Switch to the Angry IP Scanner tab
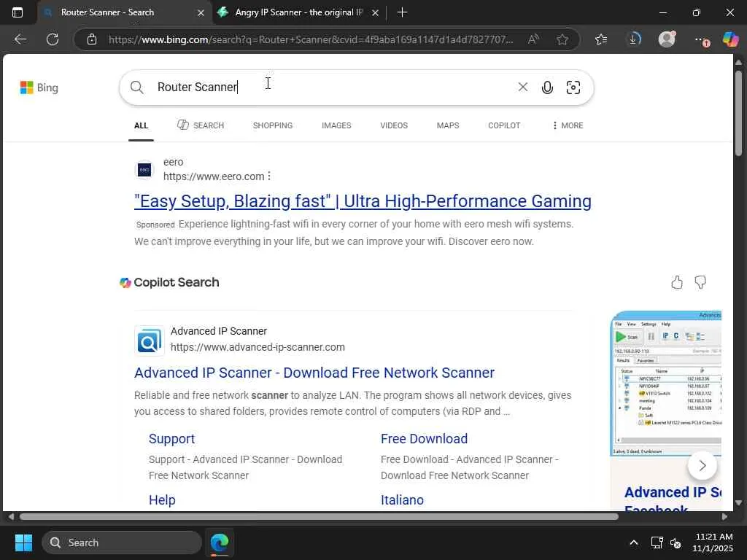The height and width of the screenshot is (560, 747). coord(299,12)
